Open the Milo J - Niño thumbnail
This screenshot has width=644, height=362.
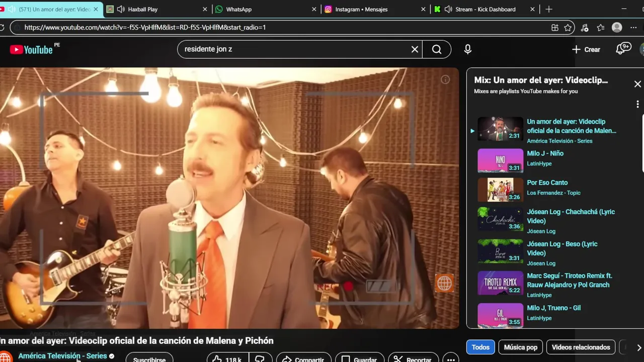500,161
